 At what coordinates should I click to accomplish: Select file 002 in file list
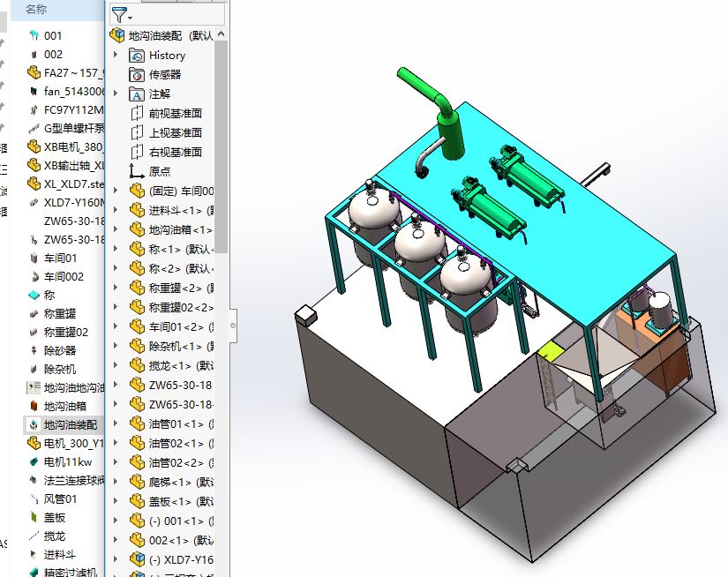[x=53, y=55]
